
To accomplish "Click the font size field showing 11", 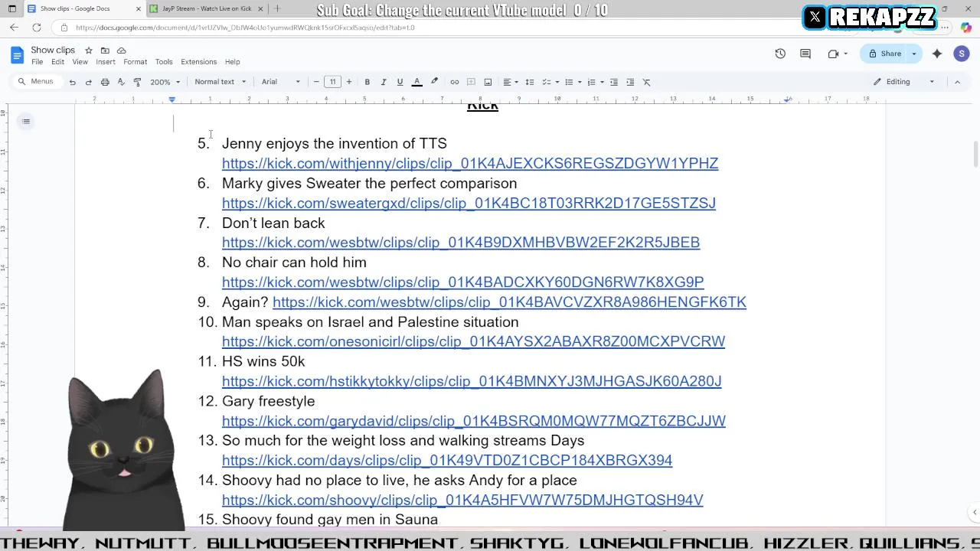I will click(x=332, y=82).
